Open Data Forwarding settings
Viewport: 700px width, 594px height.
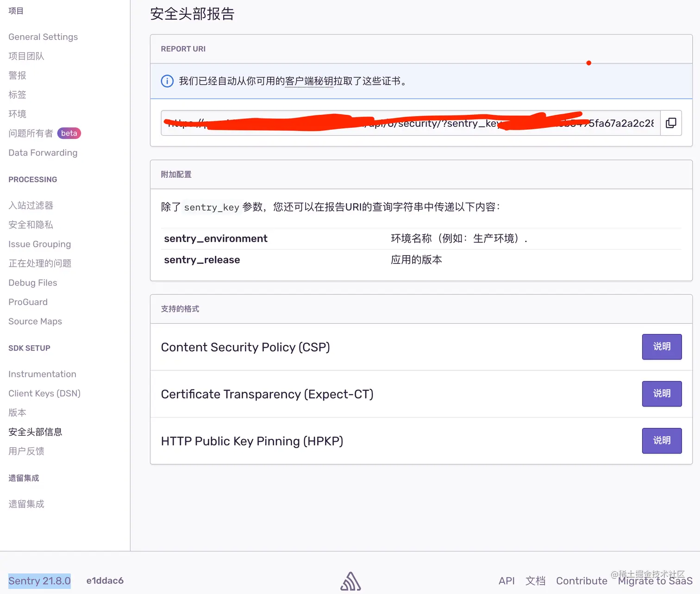coord(43,153)
